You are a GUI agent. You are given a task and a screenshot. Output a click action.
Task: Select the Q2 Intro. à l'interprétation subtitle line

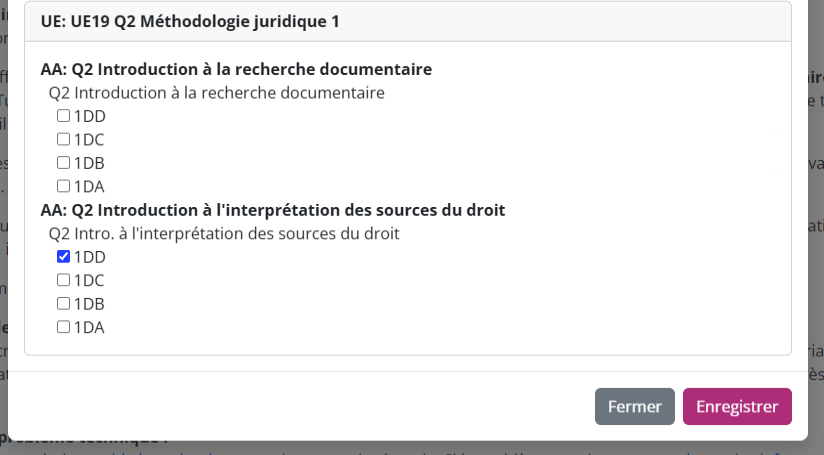click(224, 234)
